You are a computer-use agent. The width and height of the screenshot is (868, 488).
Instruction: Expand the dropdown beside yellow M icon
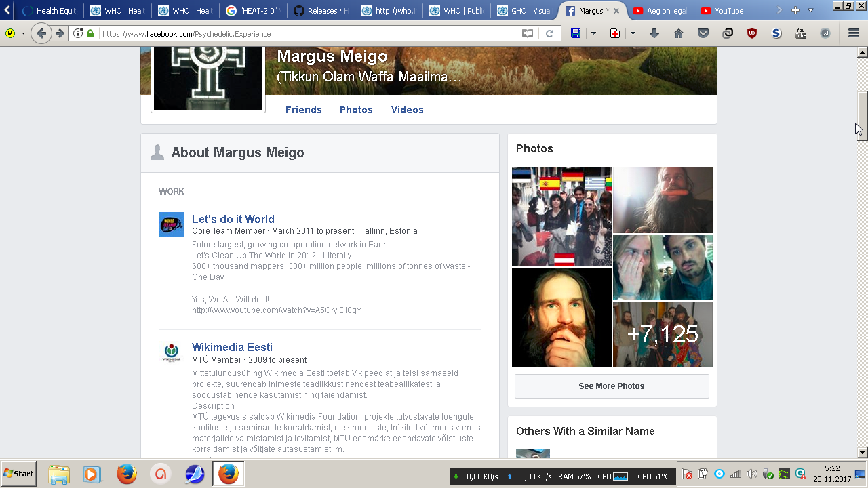23,33
